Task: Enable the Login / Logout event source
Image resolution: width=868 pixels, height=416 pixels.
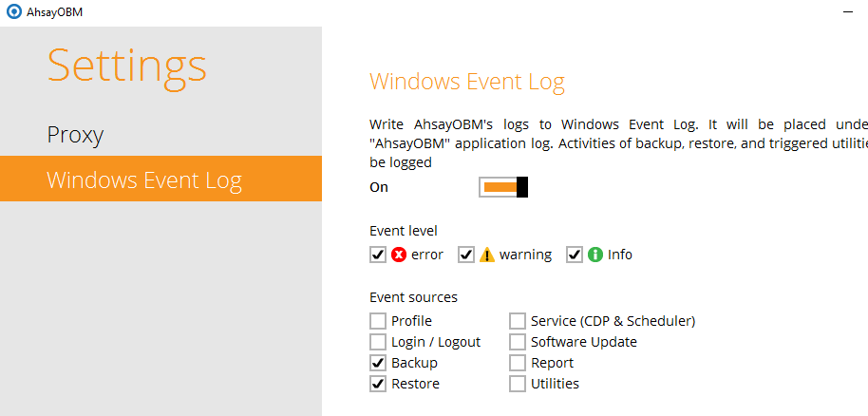Action: 378,342
